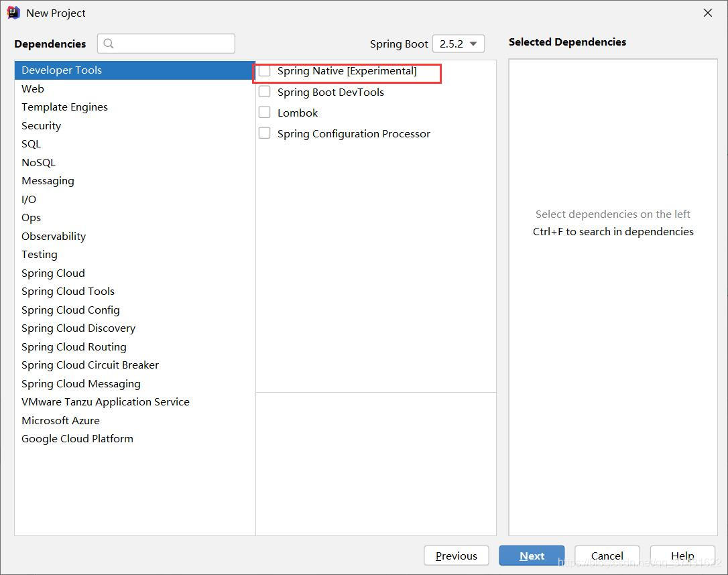Click the search magnifier icon
The image size is (728, 575).
109,44
